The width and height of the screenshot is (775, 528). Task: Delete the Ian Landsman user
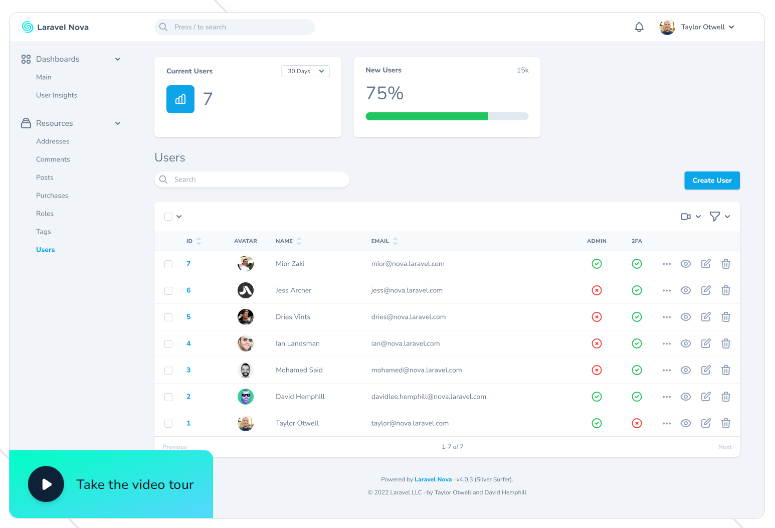coord(726,344)
